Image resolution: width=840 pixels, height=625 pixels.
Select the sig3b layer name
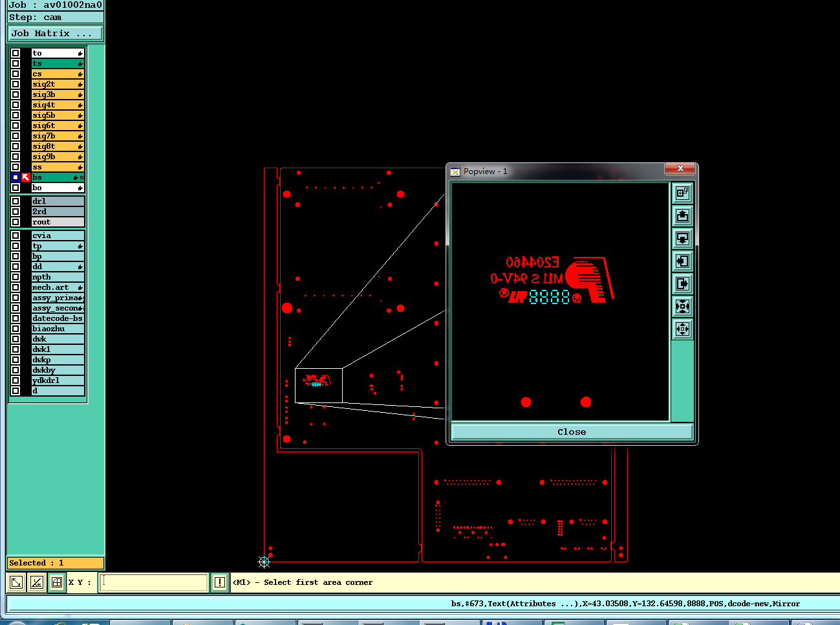[x=58, y=94]
